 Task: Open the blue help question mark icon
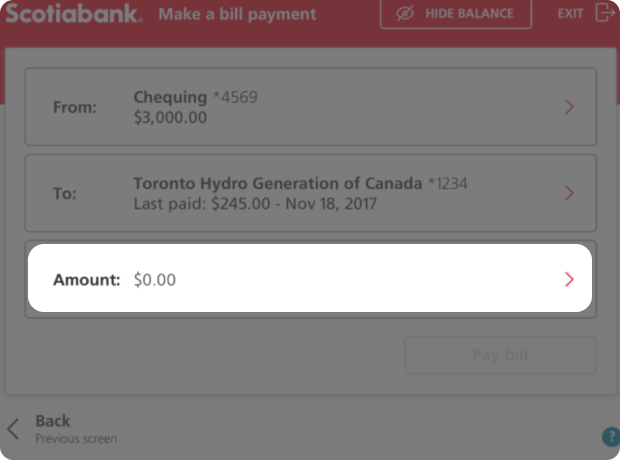tap(610, 437)
